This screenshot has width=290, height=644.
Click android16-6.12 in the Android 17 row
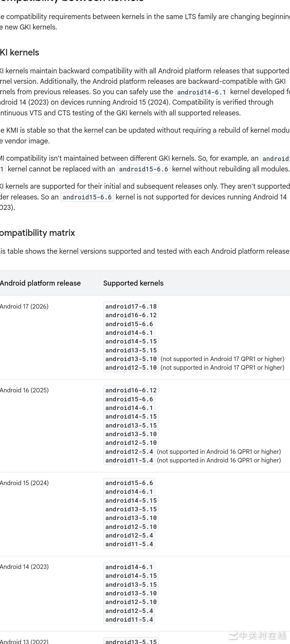coord(131,315)
